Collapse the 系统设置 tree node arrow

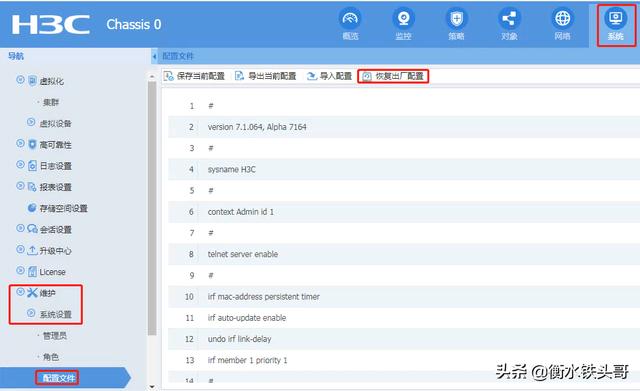click(31, 313)
